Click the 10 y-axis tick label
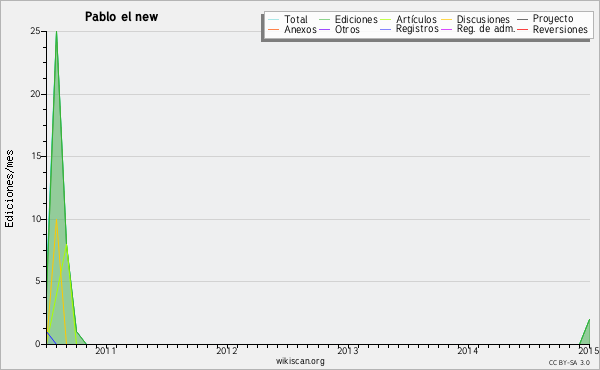The height and width of the screenshot is (370, 600). [35, 219]
